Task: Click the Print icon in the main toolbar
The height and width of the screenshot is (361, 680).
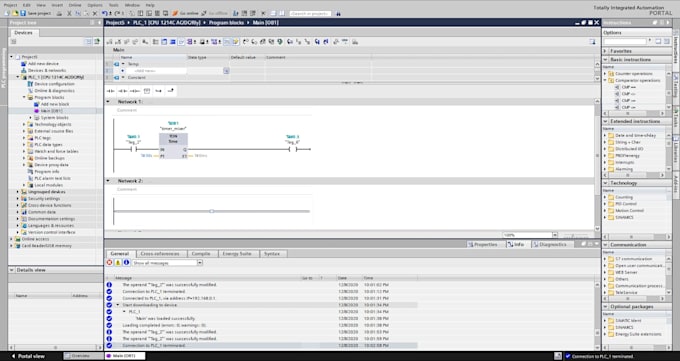Action: click(x=59, y=13)
